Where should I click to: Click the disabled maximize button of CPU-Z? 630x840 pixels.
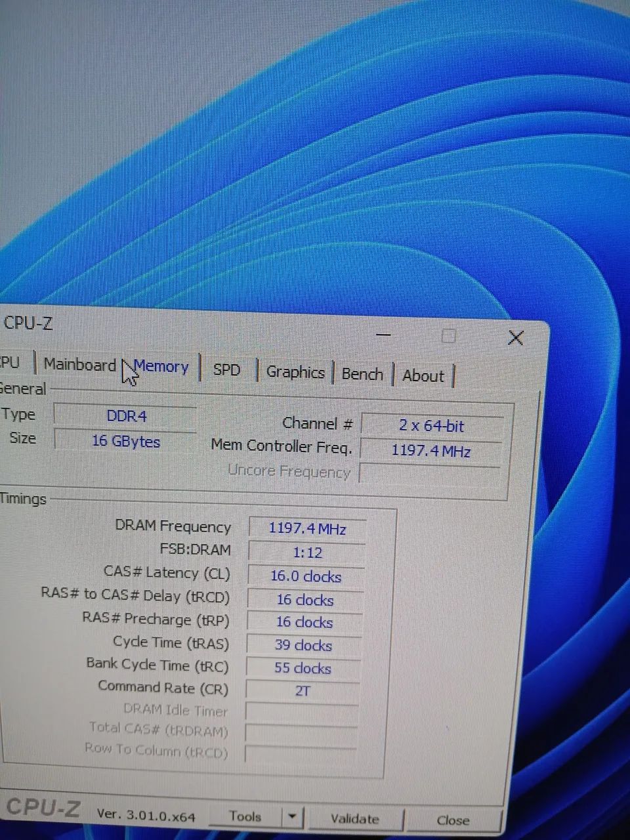coord(449,336)
